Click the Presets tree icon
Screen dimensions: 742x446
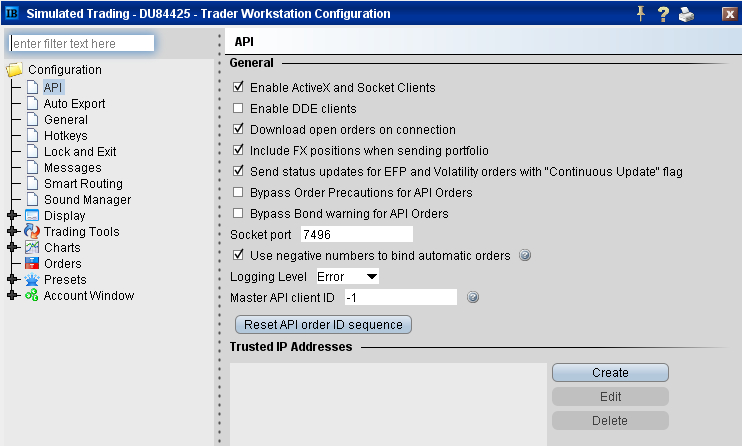[32, 280]
